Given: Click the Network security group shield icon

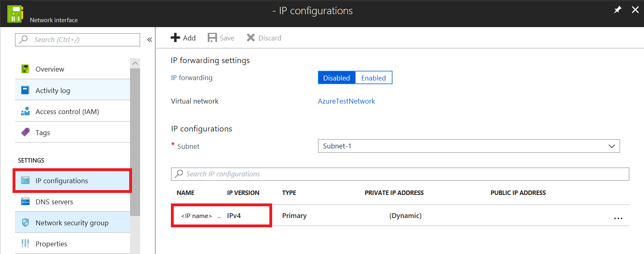Looking at the screenshot, I should tap(25, 222).
